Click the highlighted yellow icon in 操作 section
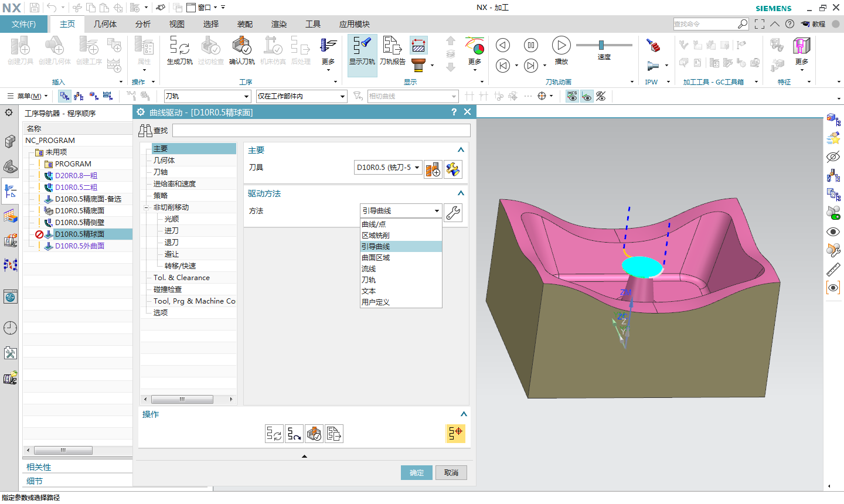Screen dimensions: 844x504 (x=455, y=434)
